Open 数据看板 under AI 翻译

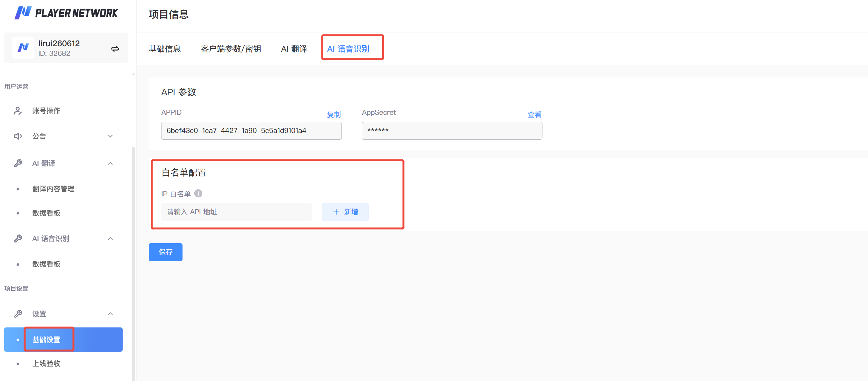[63, 213]
